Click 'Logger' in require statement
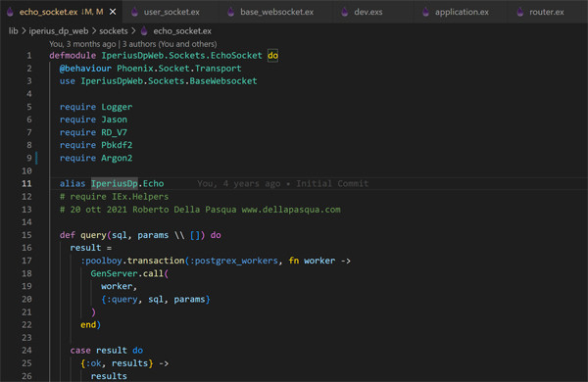The image size is (588, 382). (x=117, y=107)
